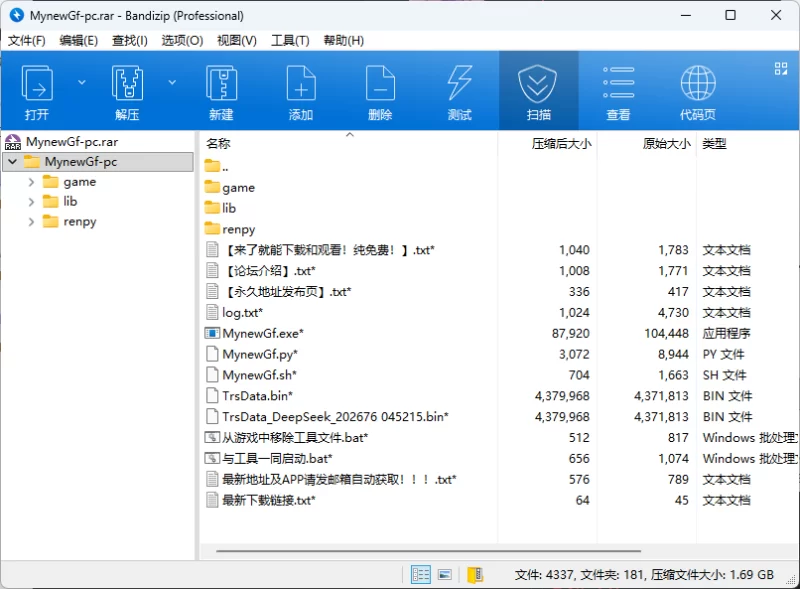This screenshot has width=800, height=589.
Task: Click the 104,448 original size value
Action: pos(666,333)
